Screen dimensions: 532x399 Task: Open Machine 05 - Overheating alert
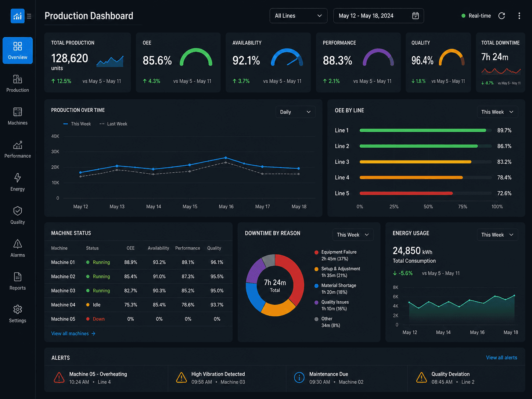tap(106, 378)
